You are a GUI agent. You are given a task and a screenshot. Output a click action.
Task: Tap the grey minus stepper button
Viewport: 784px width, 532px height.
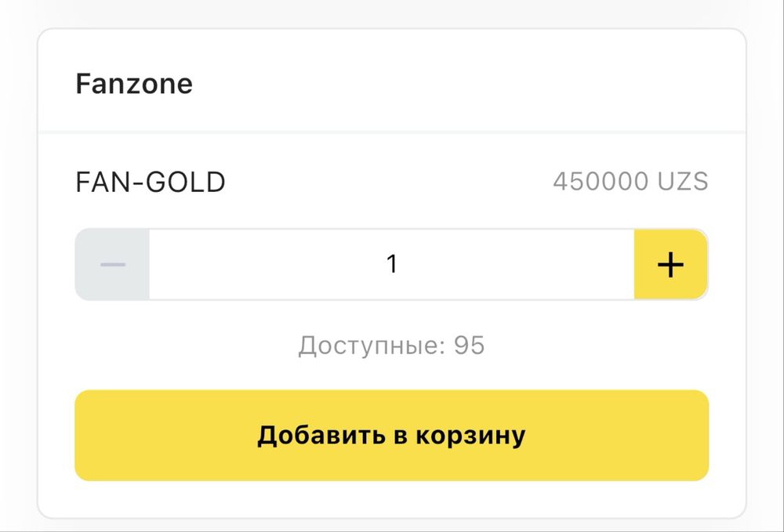(x=113, y=264)
